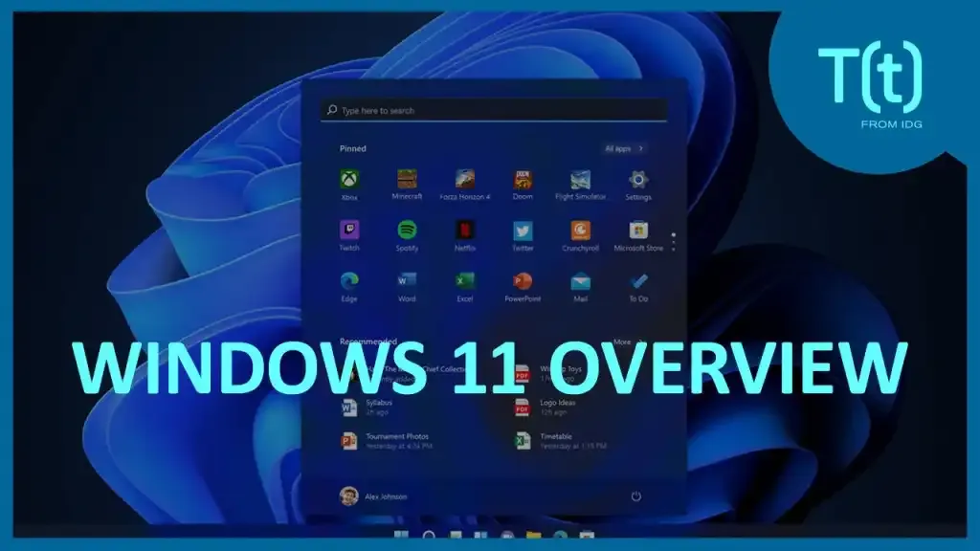This screenshot has width=980, height=551.
Task: Launch Flight Simulator
Action: [x=580, y=185]
